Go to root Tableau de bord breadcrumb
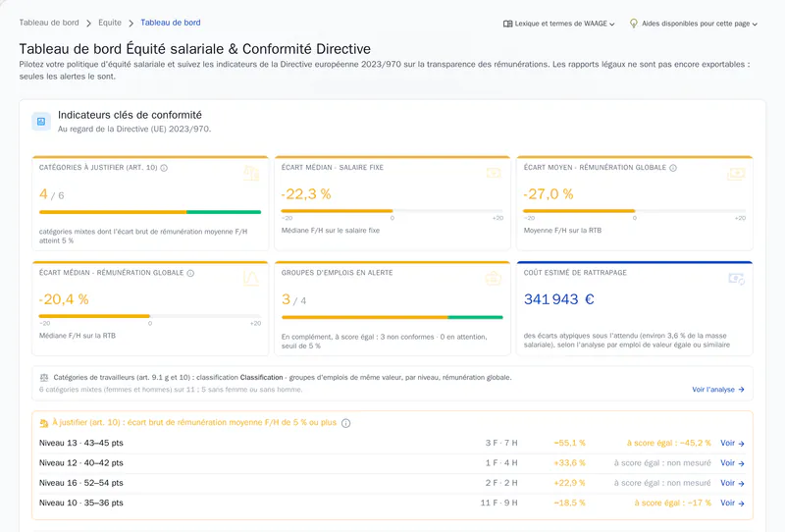The image size is (785, 532). (49, 23)
